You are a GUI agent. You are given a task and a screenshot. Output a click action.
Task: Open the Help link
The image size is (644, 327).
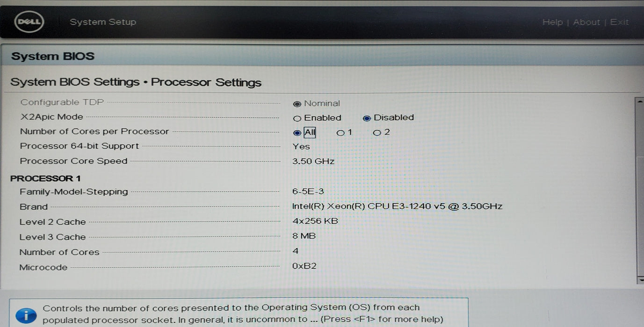(x=552, y=22)
